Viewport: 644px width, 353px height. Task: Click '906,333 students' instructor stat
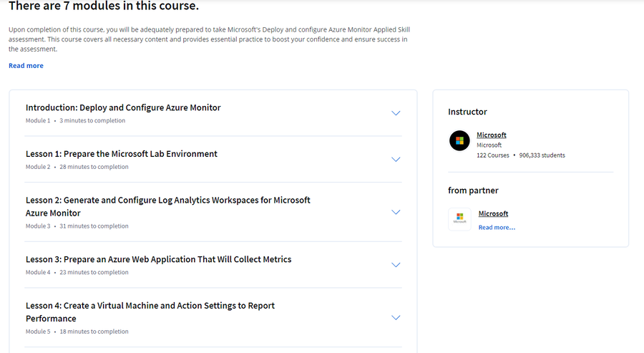[x=542, y=155]
